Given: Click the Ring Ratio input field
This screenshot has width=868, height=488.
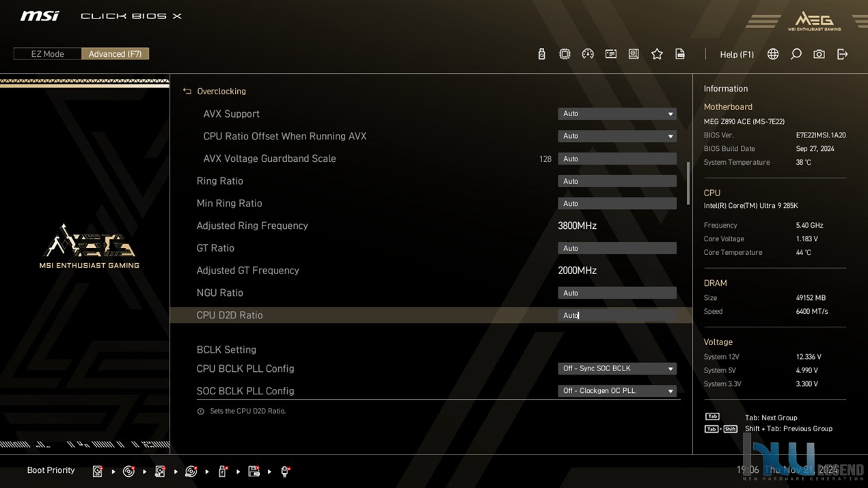Looking at the screenshot, I should point(617,181).
